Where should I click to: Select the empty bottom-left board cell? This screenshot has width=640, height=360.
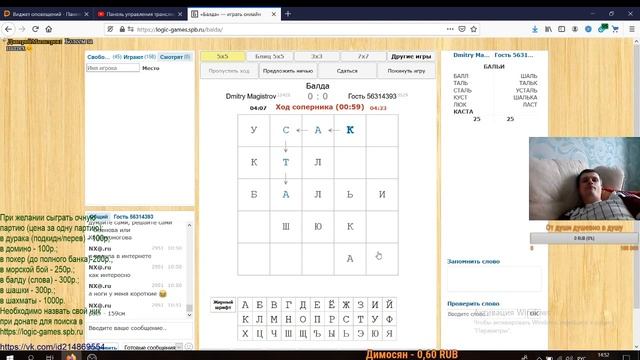click(x=253, y=259)
